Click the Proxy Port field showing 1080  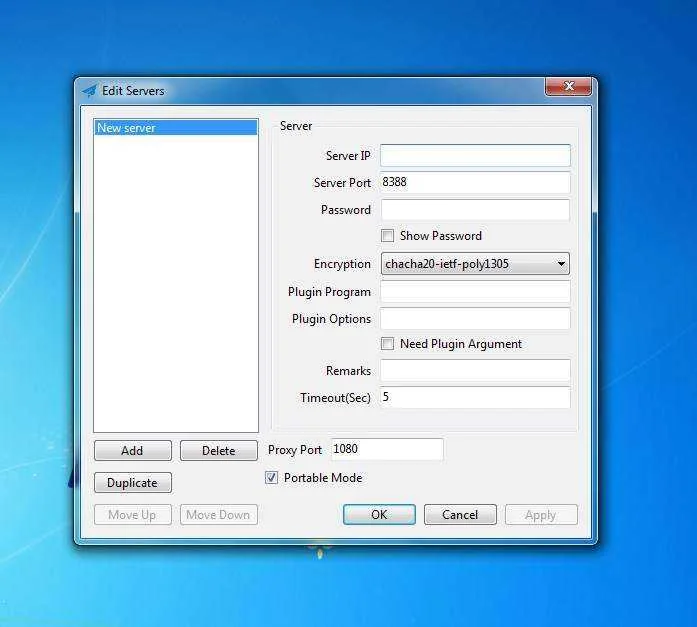point(387,449)
